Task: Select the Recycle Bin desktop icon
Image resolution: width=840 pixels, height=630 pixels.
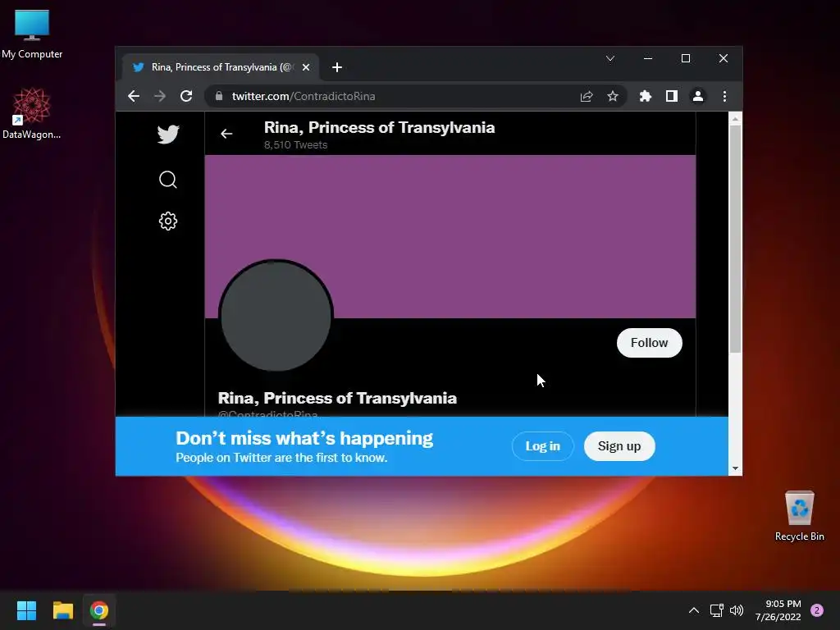Action: (799, 517)
